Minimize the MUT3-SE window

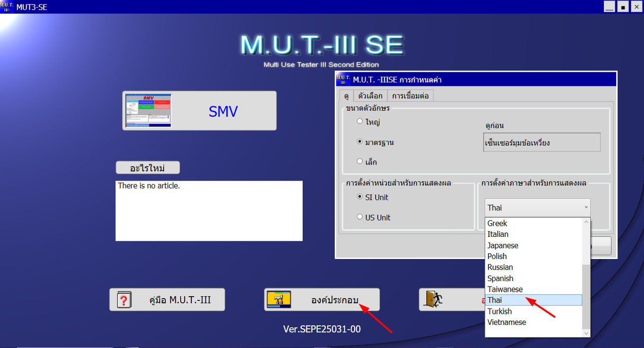610,7
